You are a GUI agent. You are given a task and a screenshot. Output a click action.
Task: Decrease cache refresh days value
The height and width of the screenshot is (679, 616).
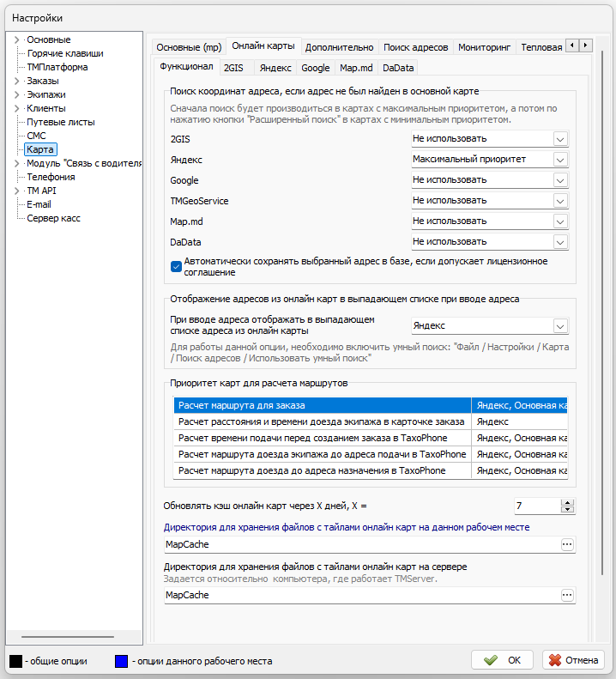pyautogui.click(x=567, y=509)
